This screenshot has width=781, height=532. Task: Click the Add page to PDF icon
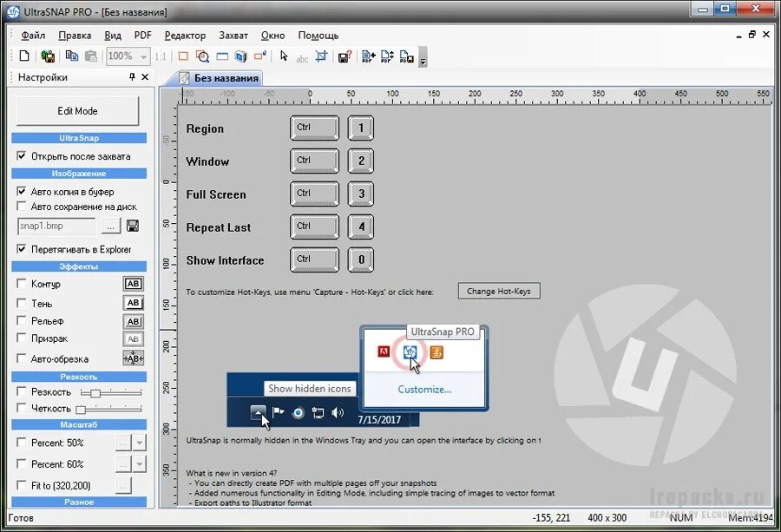(x=369, y=56)
